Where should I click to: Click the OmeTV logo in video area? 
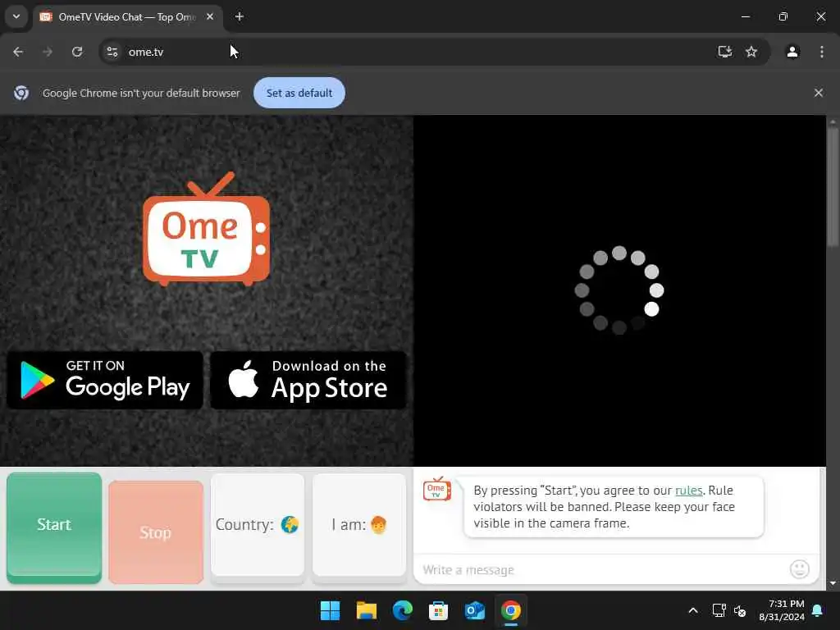pyautogui.click(x=206, y=230)
